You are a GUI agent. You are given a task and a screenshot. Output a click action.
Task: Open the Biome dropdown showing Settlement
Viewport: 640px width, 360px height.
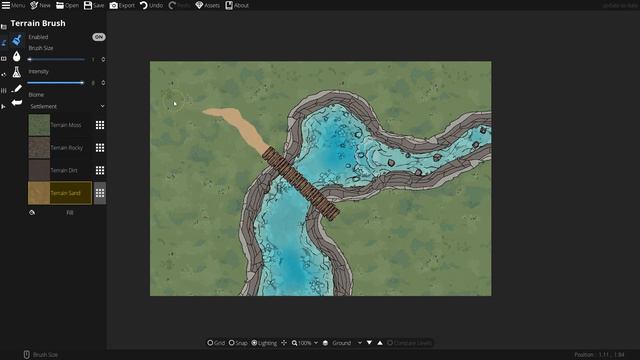point(67,106)
